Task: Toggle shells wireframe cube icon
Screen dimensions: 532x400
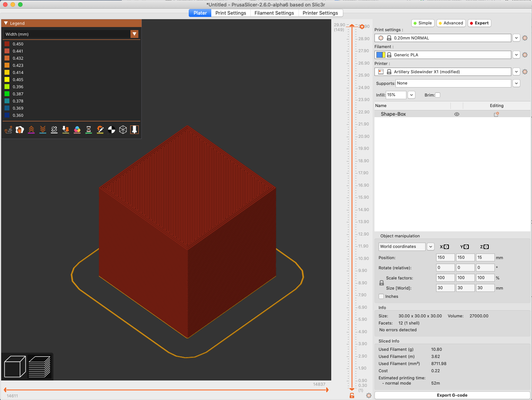Action: [x=123, y=130]
